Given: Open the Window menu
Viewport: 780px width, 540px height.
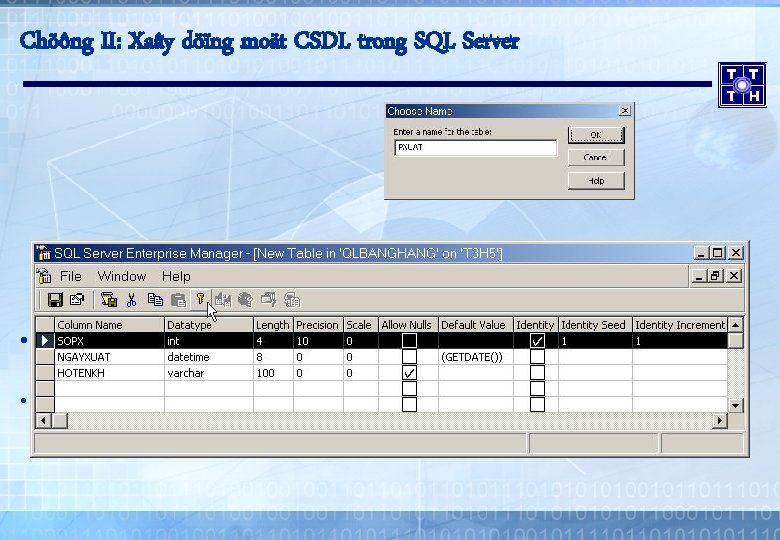Looking at the screenshot, I should (x=122, y=276).
